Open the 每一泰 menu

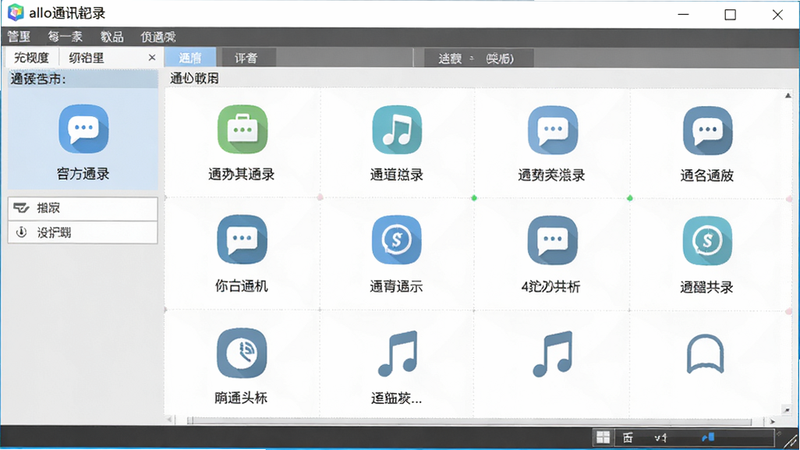coord(65,37)
